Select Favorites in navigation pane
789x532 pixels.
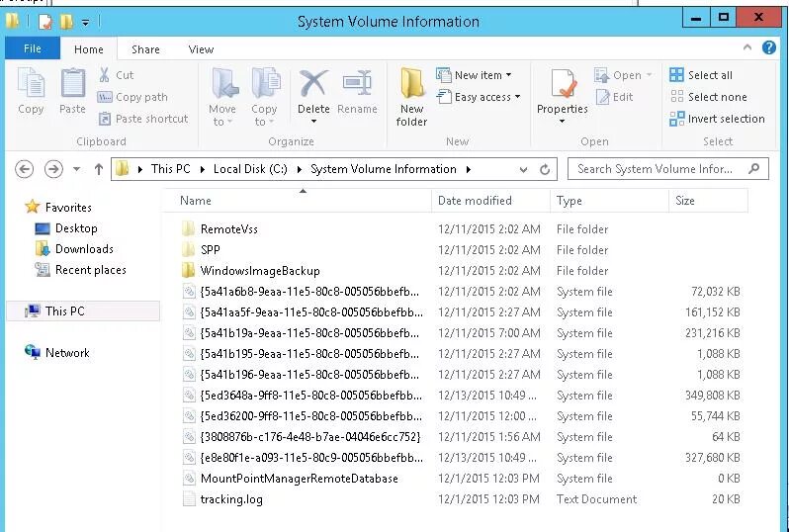58,207
